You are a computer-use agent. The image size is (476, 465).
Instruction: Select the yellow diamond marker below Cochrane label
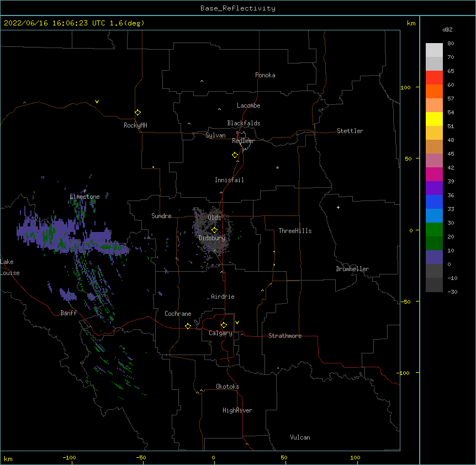[188, 326]
